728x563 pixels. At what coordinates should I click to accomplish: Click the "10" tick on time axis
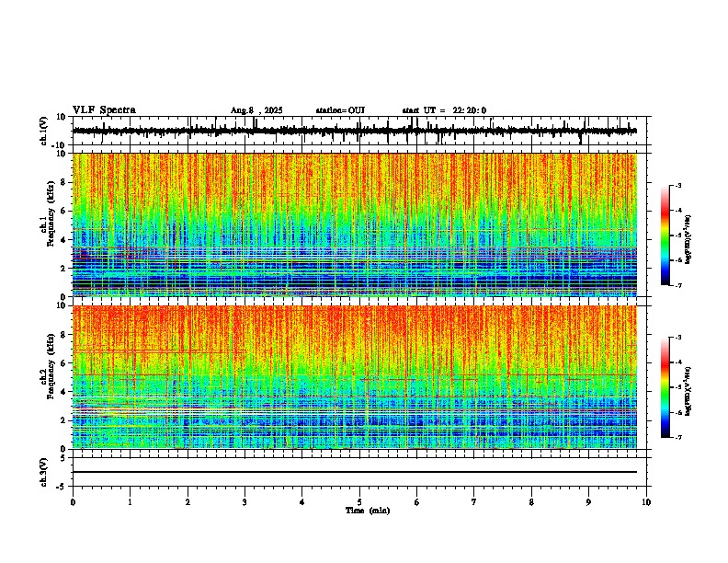(646, 502)
